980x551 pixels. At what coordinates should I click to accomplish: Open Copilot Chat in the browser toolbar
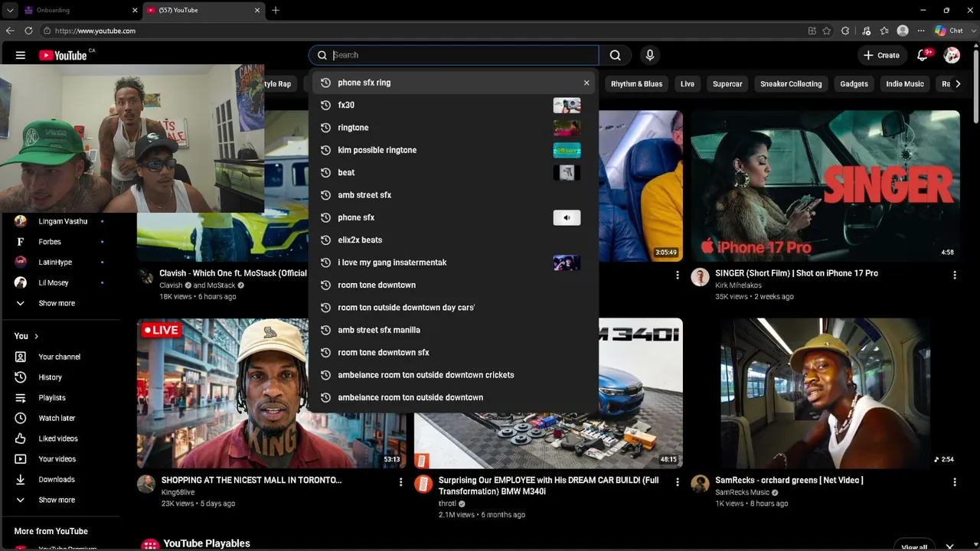pyautogui.click(x=949, y=31)
